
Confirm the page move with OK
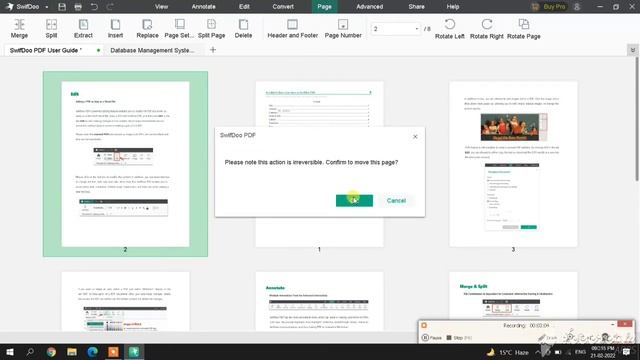point(354,200)
